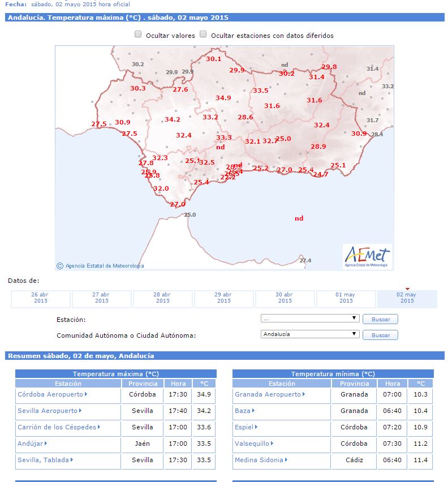
Task: Select the 02 may 2015 date tab
Action: pos(407,299)
